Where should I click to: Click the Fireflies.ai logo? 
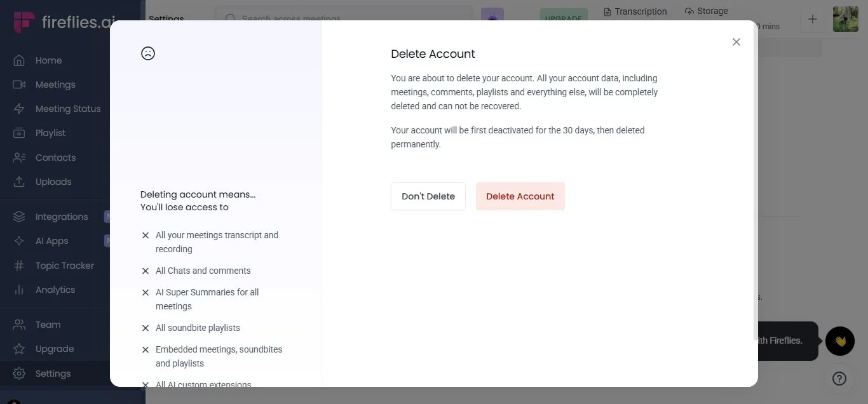[x=57, y=21]
